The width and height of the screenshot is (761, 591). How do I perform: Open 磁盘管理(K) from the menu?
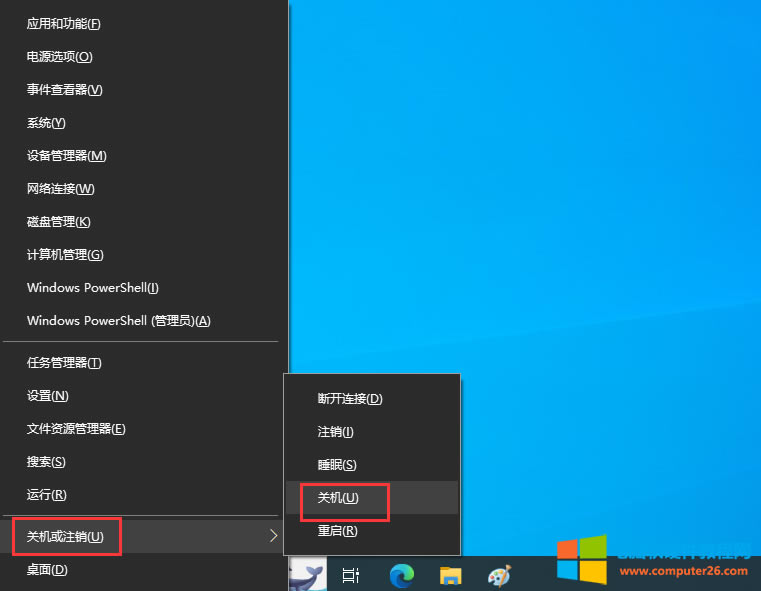pos(59,222)
